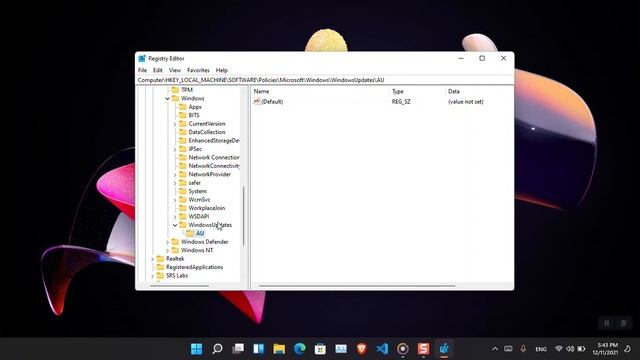
Task: Open the View menu
Action: (x=175, y=70)
